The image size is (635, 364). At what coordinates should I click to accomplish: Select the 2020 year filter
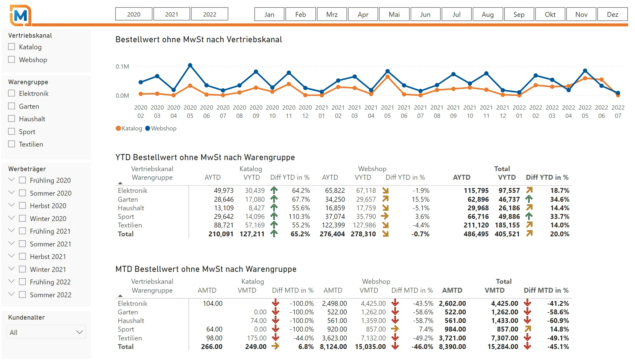134,14
